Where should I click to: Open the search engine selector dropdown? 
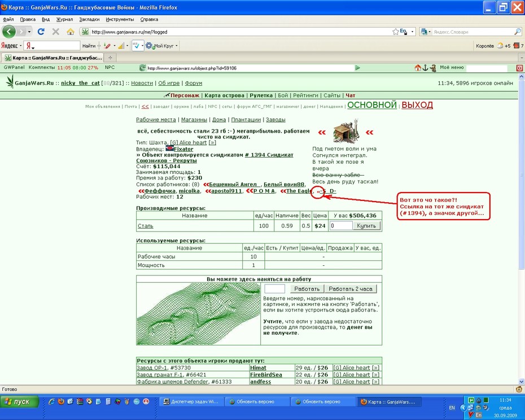click(426, 32)
